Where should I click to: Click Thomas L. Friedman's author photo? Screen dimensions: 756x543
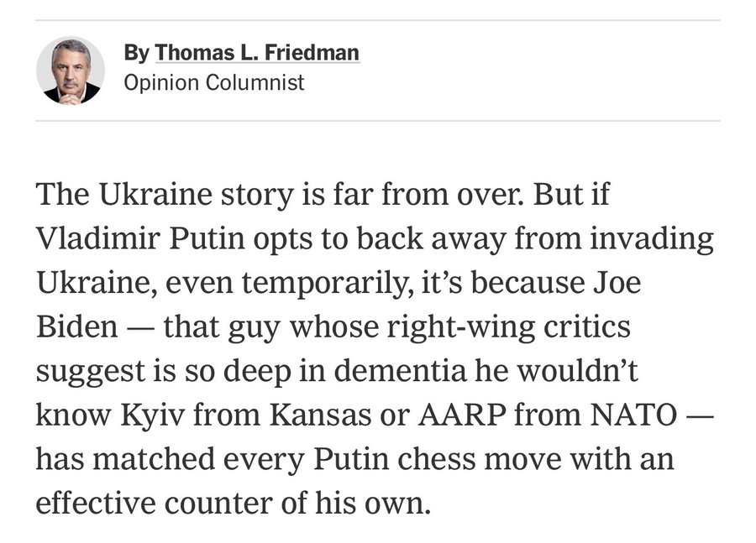[71, 70]
